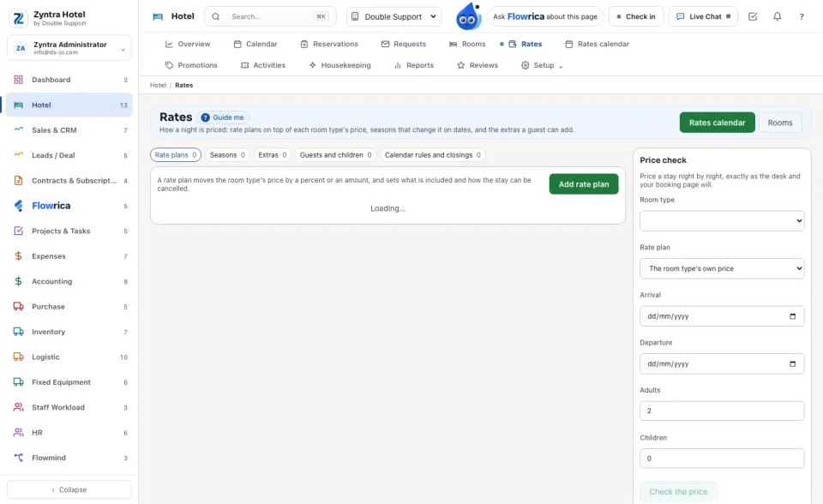Open Staff Workload module
Viewport: 823px width, 504px height.
click(69, 407)
